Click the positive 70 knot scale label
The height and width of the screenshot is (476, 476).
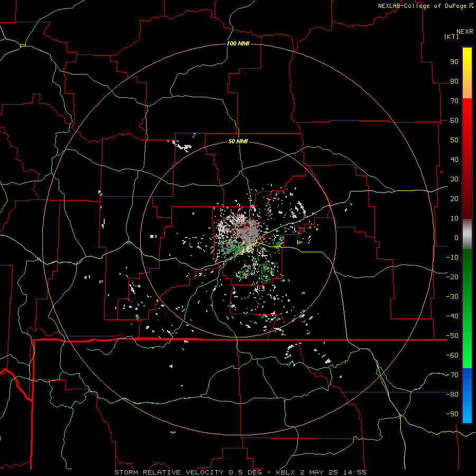click(454, 101)
